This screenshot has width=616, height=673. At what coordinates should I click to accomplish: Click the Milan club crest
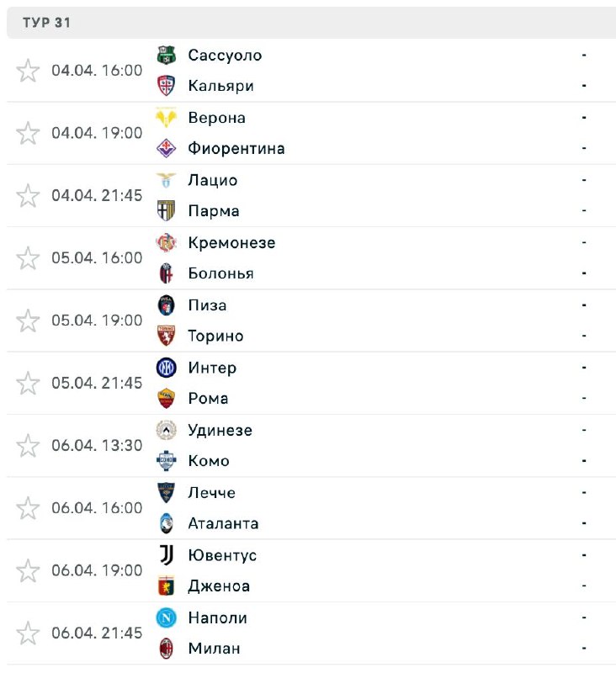pos(167,649)
